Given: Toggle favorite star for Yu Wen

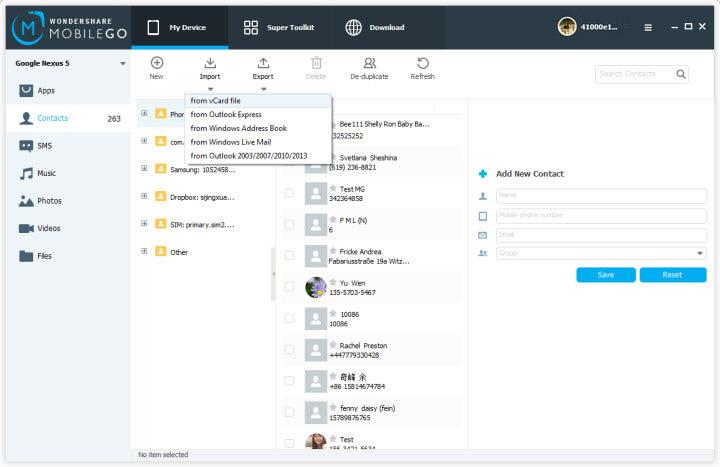Looking at the screenshot, I should [333, 282].
